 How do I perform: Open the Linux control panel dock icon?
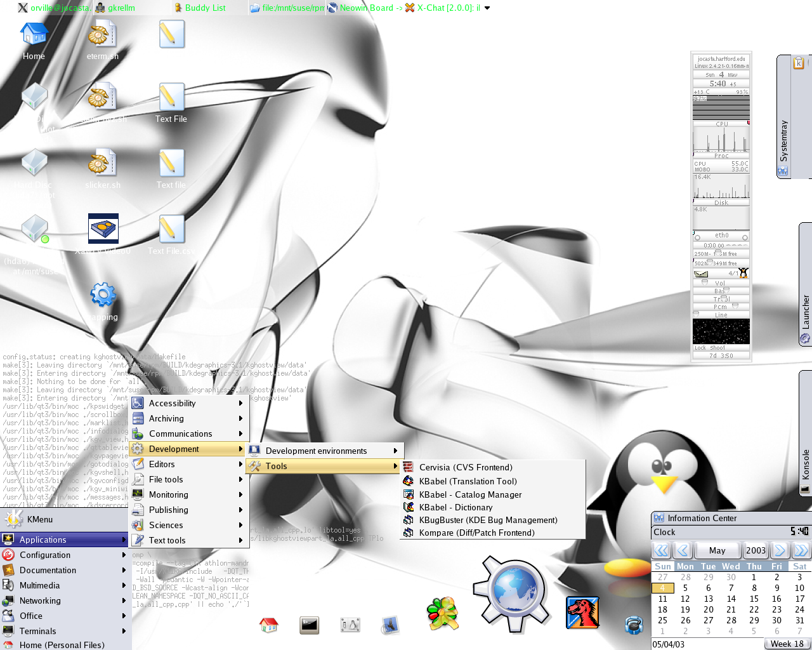point(350,625)
